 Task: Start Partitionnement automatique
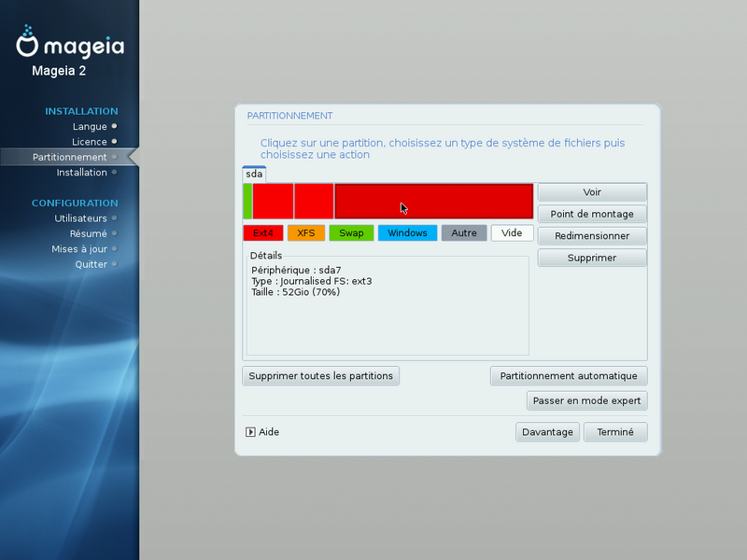tap(569, 376)
